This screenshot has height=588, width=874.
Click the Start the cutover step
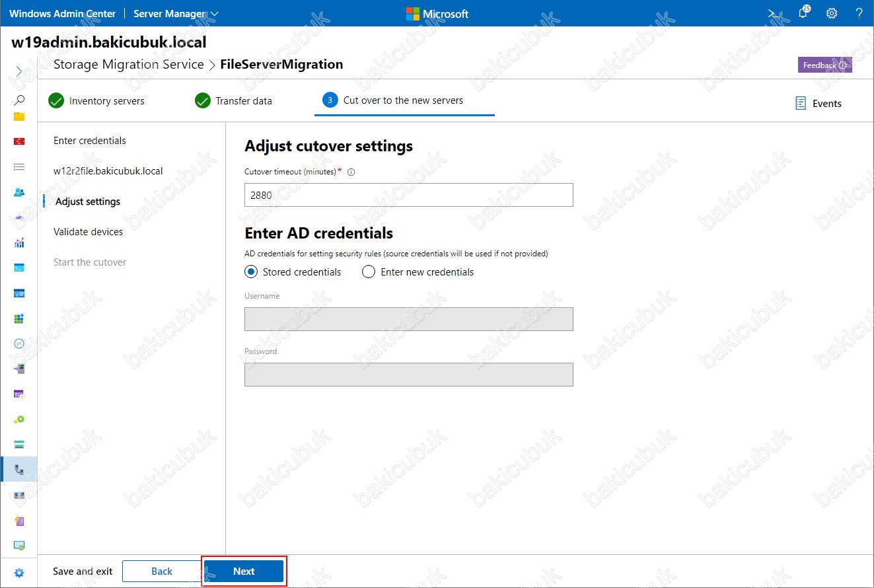[90, 262]
